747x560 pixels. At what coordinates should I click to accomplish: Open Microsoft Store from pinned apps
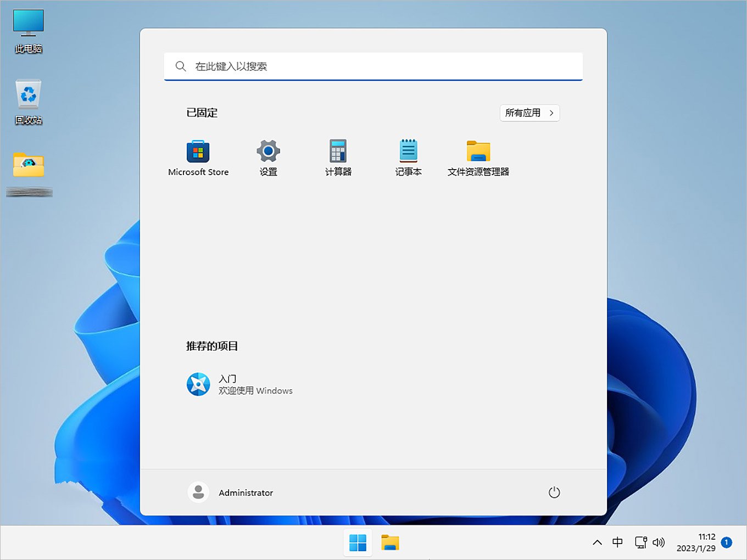(x=198, y=156)
